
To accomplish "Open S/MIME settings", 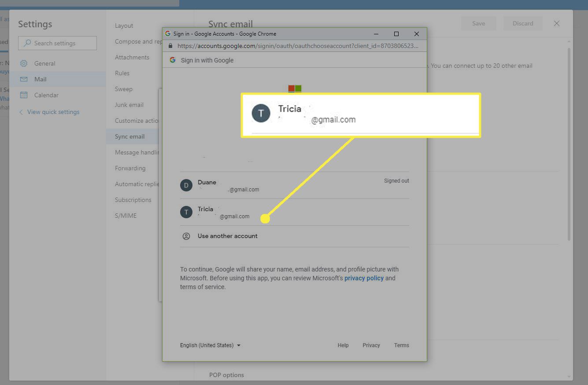I will [x=126, y=216].
